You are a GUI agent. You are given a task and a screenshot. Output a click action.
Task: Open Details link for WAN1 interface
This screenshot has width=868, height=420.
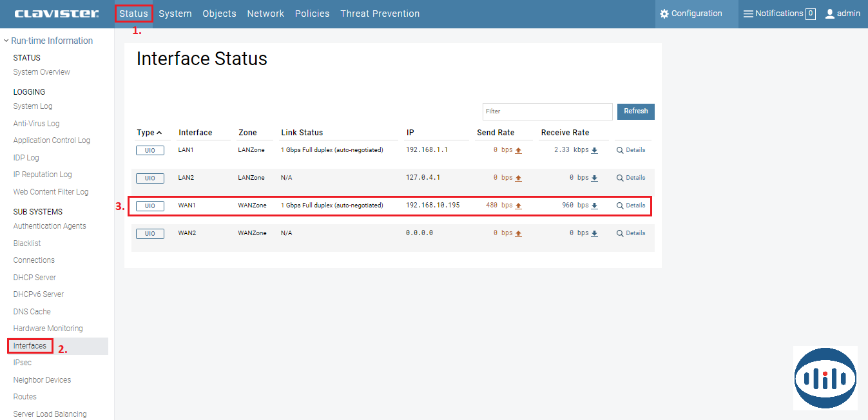[x=635, y=205]
